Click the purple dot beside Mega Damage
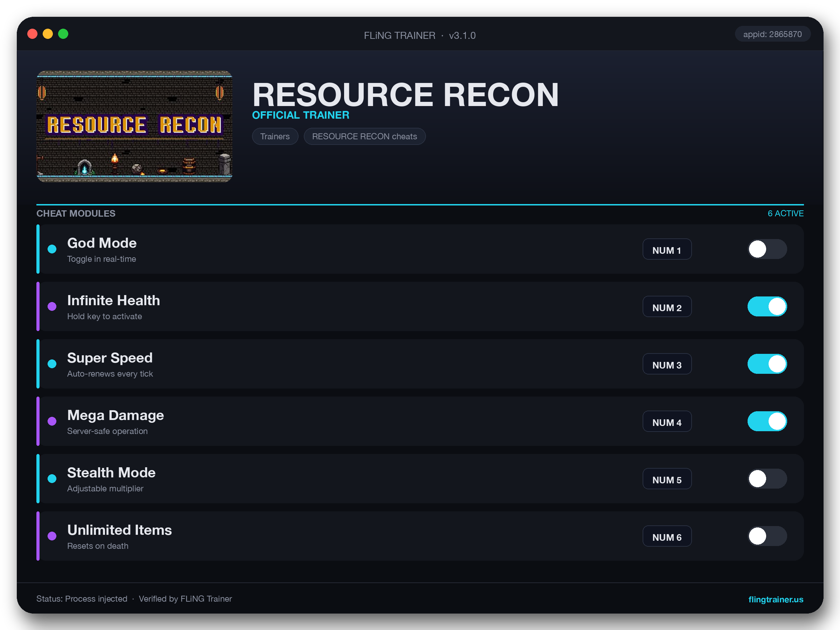Screen dimensions: 840x630 (x=52, y=421)
